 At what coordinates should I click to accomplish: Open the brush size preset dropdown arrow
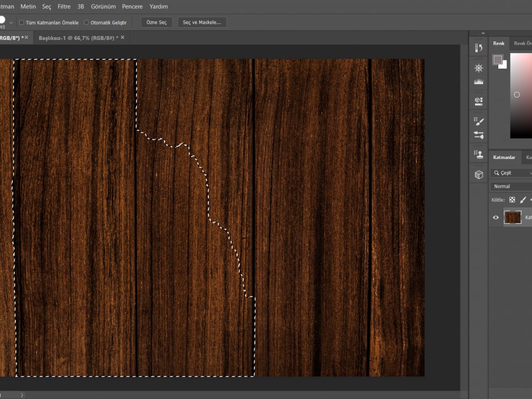[x=11, y=22]
